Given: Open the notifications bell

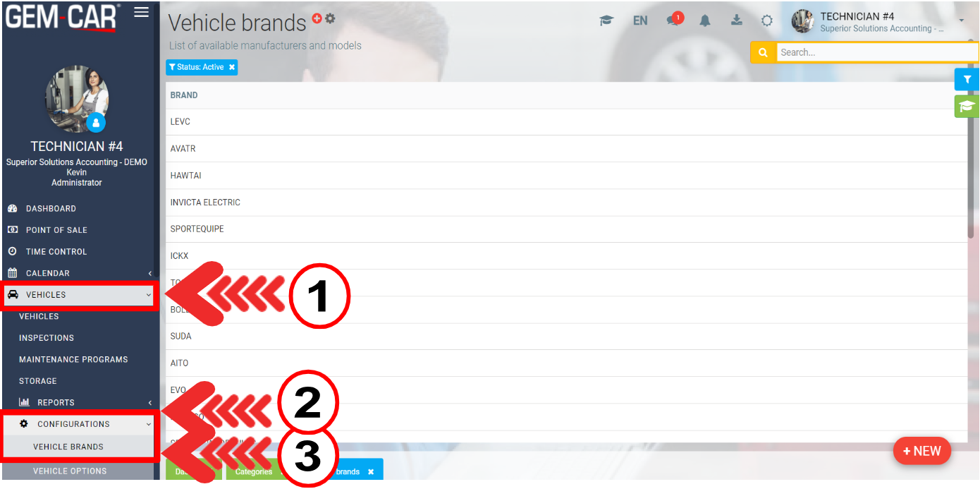Looking at the screenshot, I should click(705, 20).
